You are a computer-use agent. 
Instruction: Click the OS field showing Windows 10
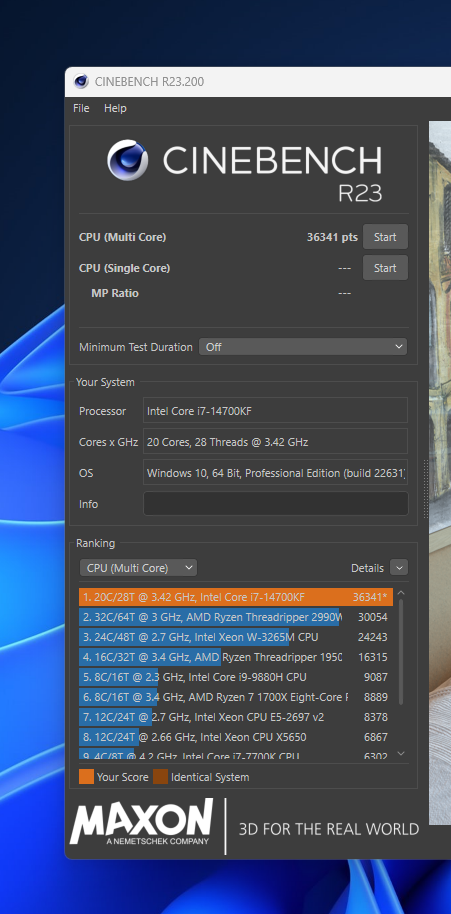click(276, 473)
